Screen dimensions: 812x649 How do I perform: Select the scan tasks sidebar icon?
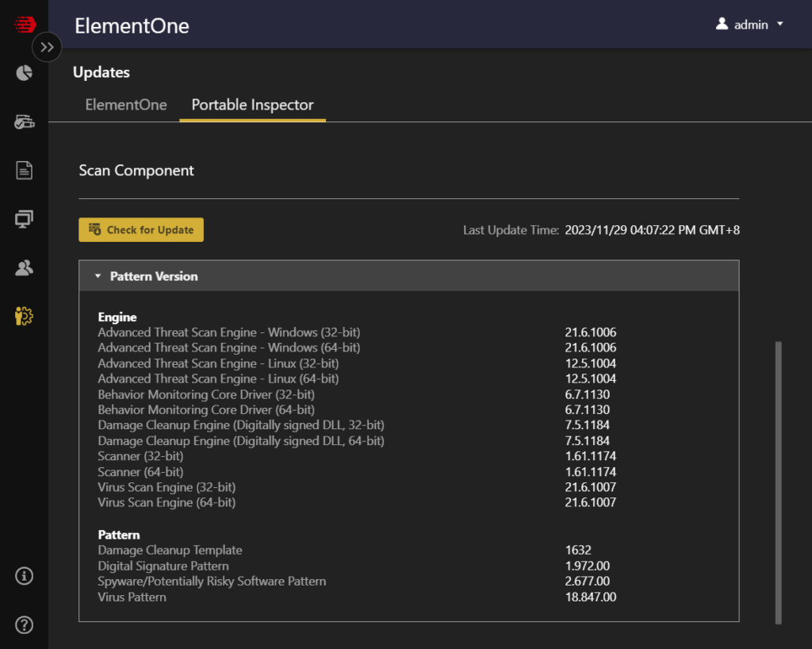point(24,121)
